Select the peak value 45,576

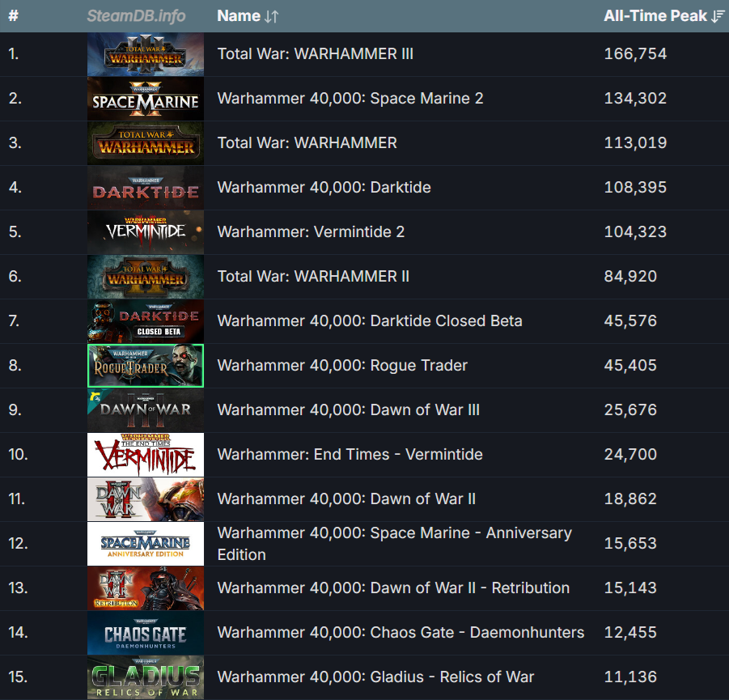[x=630, y=321]
